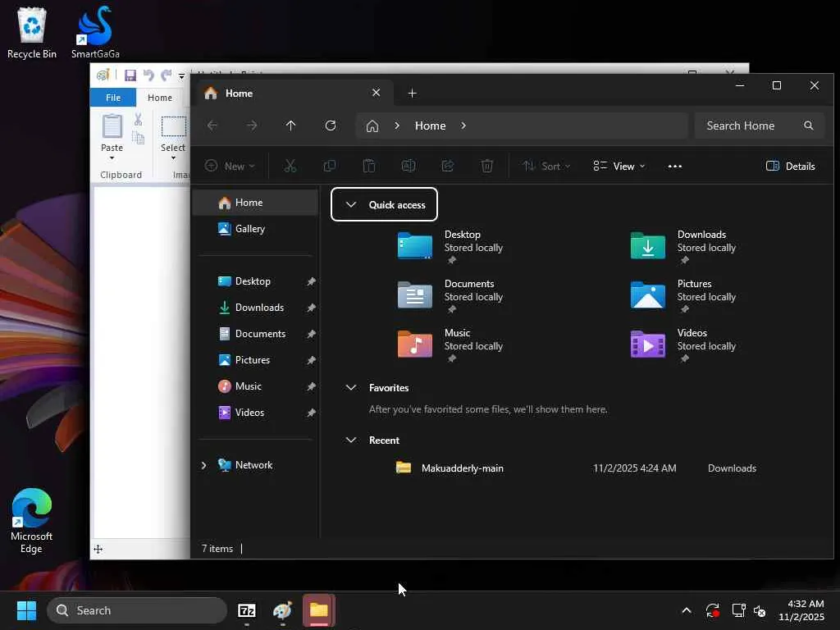
Task: Unpin Downloads using its sidebar pin icon
Action: click(311, 308)
